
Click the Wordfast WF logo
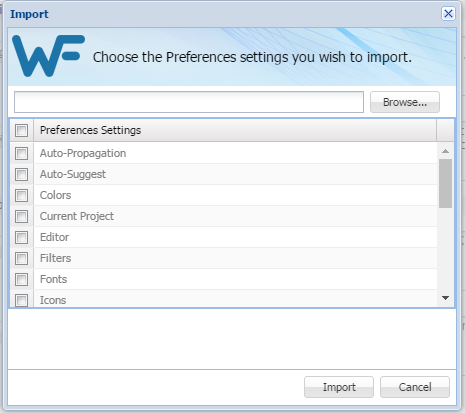pos(48,56)
